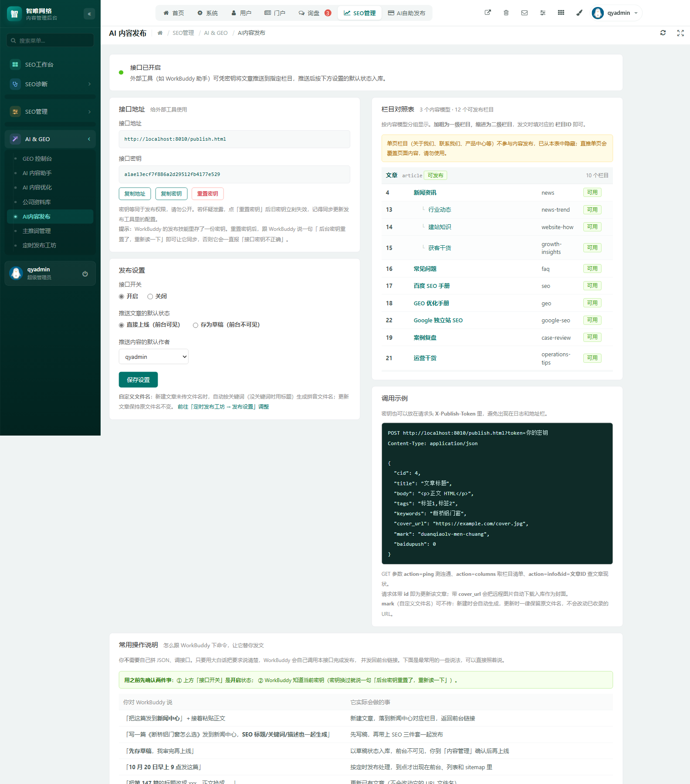Image resolution: width=690 pixels, height=784 pixels.
Task: Follow the 前往定时发布工坊 发布设置 link
Action: (x=223, y=407)
